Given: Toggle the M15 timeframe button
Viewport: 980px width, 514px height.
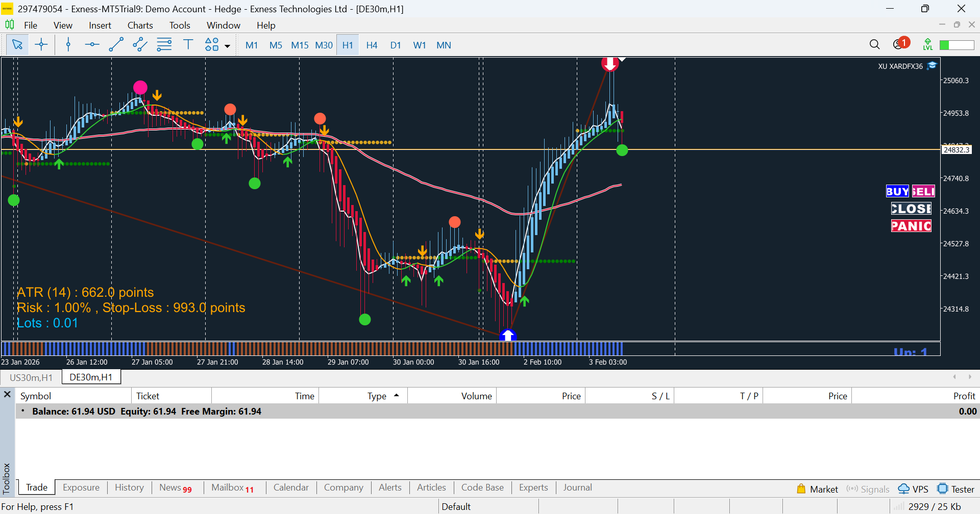Looking at the screenshot, I should 300,45.
